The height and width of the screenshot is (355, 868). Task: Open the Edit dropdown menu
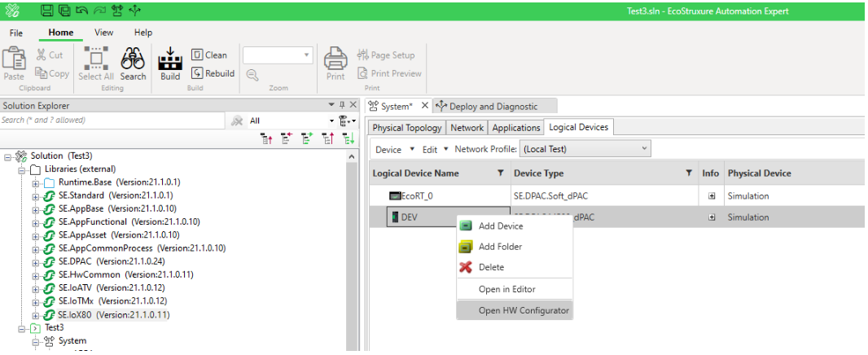pyautogui.click(x=435, y=150)
